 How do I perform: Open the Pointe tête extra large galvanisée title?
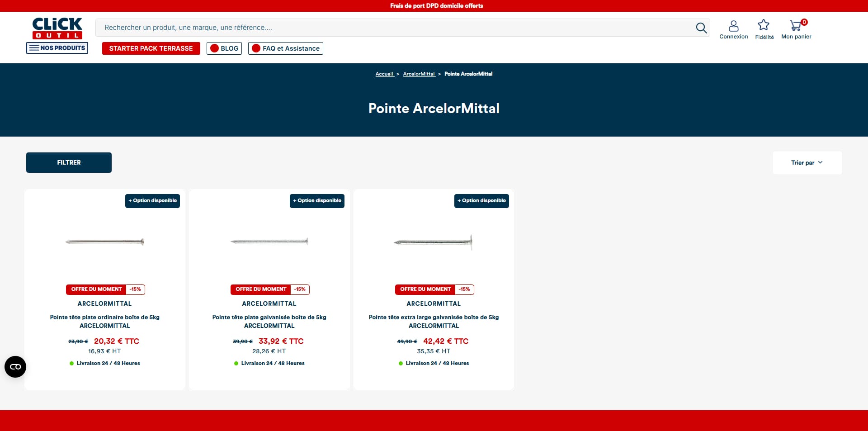pyautogui.click(x=434, y=321)
